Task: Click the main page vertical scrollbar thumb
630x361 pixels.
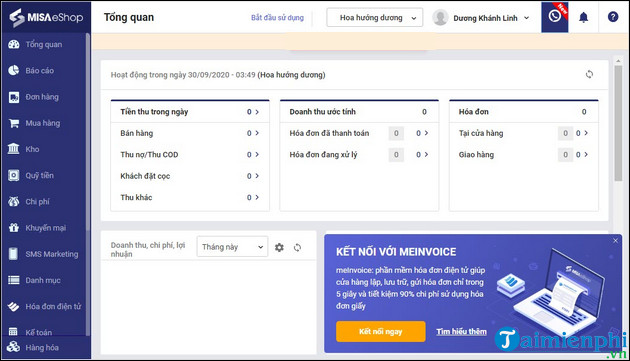Action: 618,123
